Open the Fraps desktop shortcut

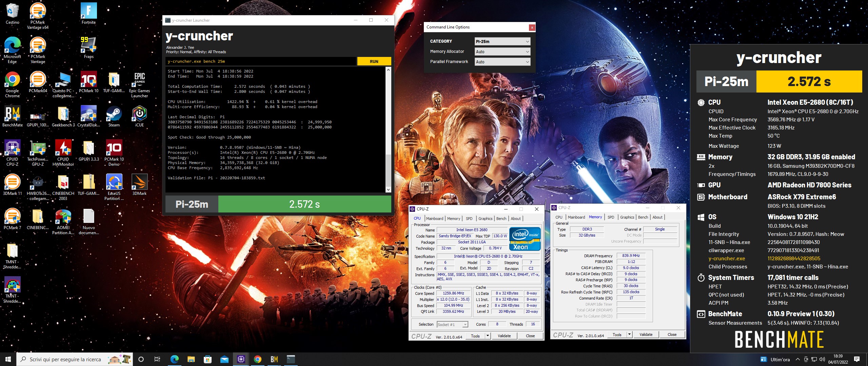point(88,48)
